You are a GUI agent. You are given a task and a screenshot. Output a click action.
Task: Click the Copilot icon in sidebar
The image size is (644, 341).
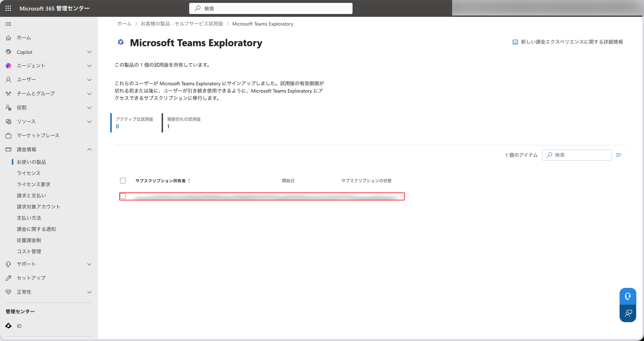click(8, 52)
